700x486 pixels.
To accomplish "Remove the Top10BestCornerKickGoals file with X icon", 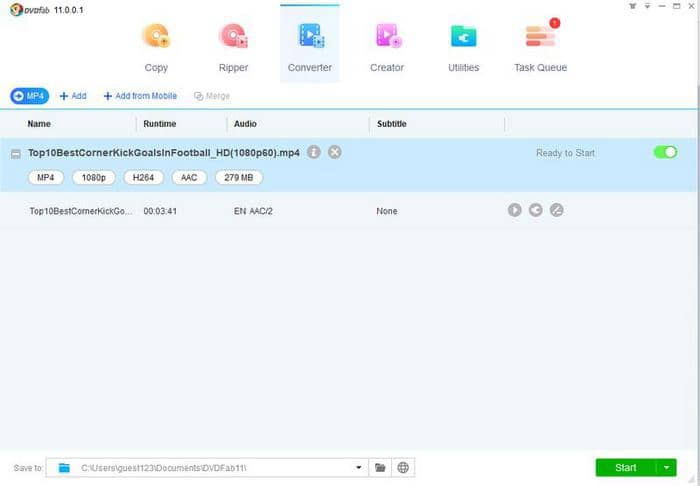I will [335, 152].
